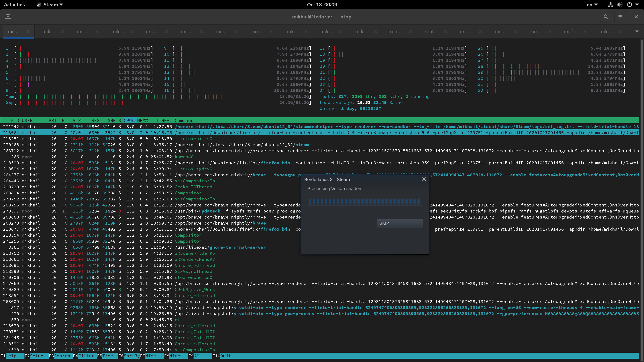The height and width of the screenshot is (362, 644).
Task: Select the CJobMgr::m_Work process row
Action: (x=320, y=290)
